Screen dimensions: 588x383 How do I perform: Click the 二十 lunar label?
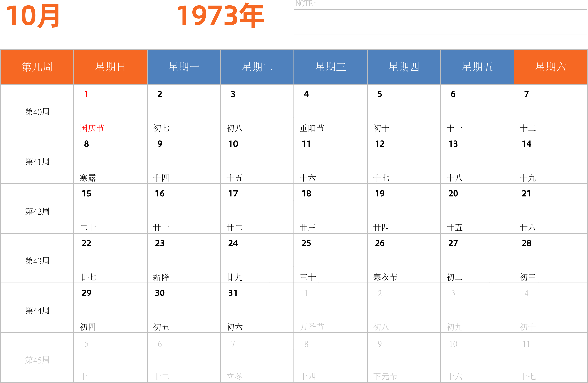click(x=88, y=228)
